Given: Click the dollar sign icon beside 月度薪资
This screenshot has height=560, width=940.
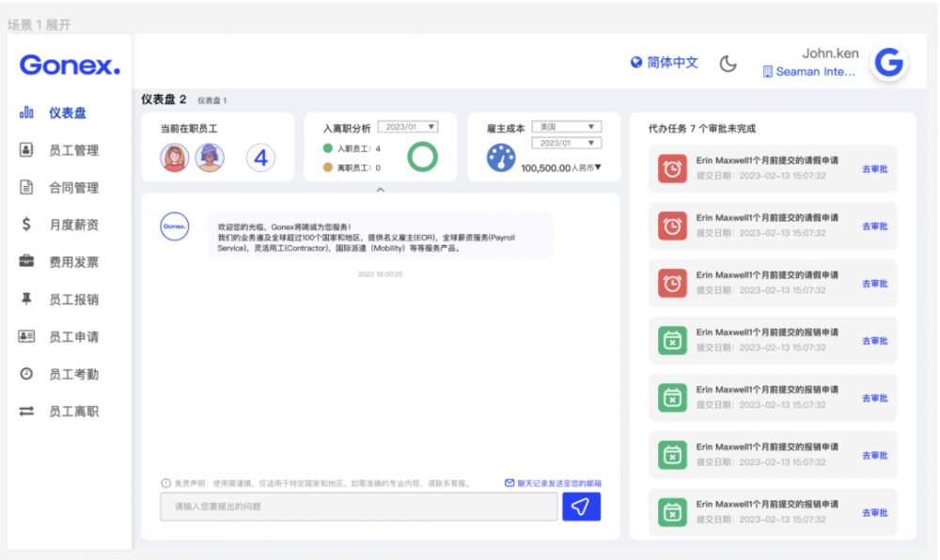Looking at the screenshot, I should pyautogui.click(x=26, y=224).
